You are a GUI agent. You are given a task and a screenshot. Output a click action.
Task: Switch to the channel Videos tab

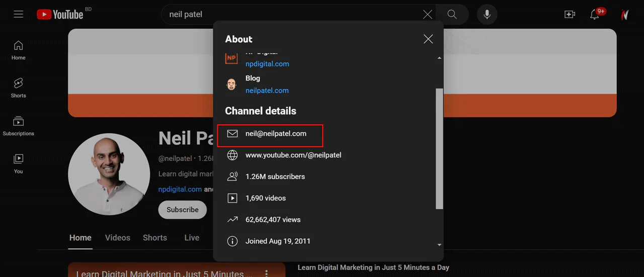pos(118,238)
